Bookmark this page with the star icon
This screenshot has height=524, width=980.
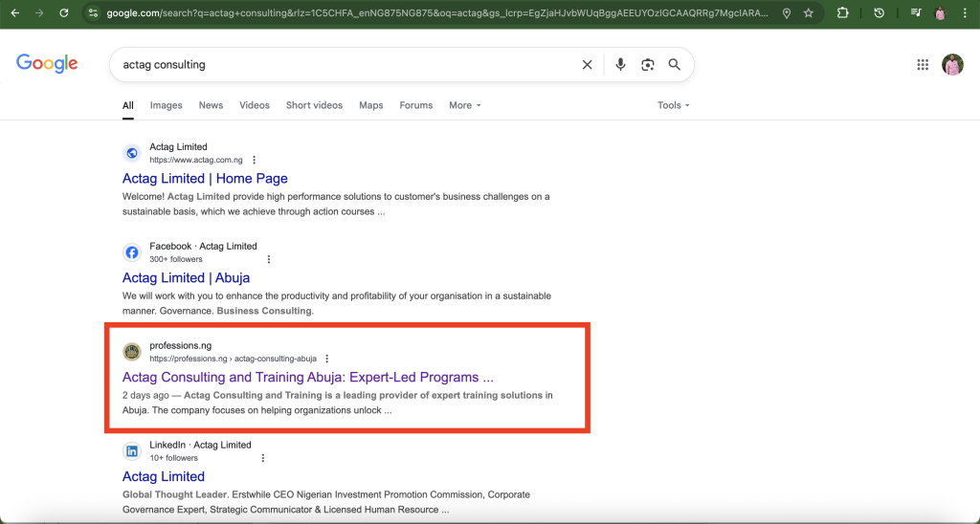(809, 12)
